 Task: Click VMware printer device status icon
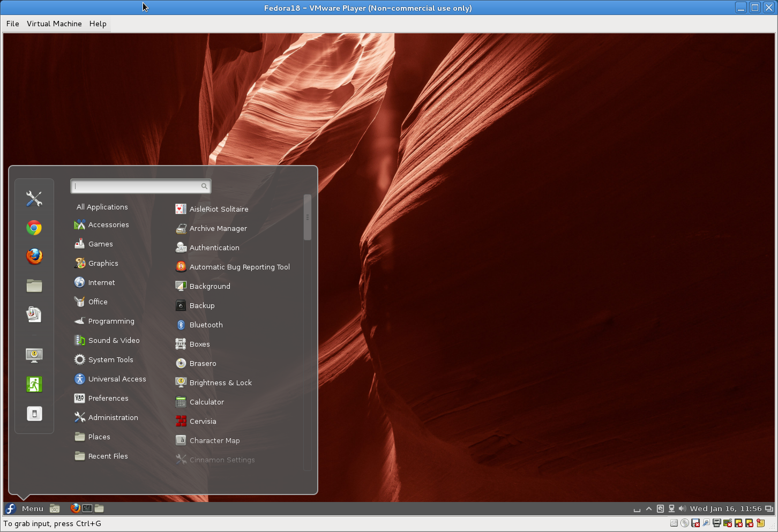[x=717, y=523]
